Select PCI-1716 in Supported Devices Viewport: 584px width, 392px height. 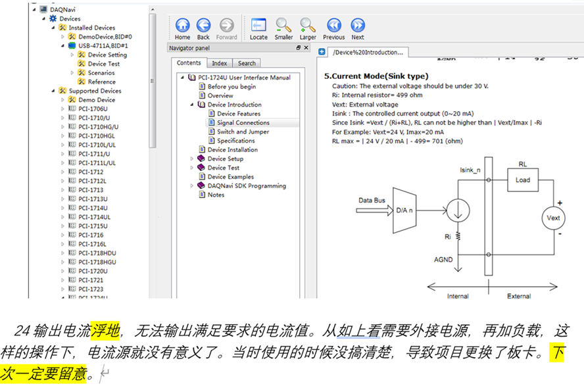[x=91, y=235]
